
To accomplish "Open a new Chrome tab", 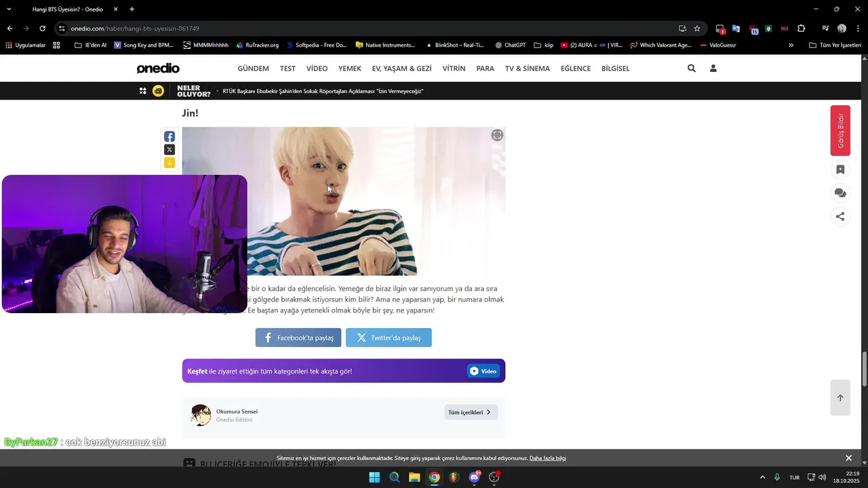I will [132, 9].
